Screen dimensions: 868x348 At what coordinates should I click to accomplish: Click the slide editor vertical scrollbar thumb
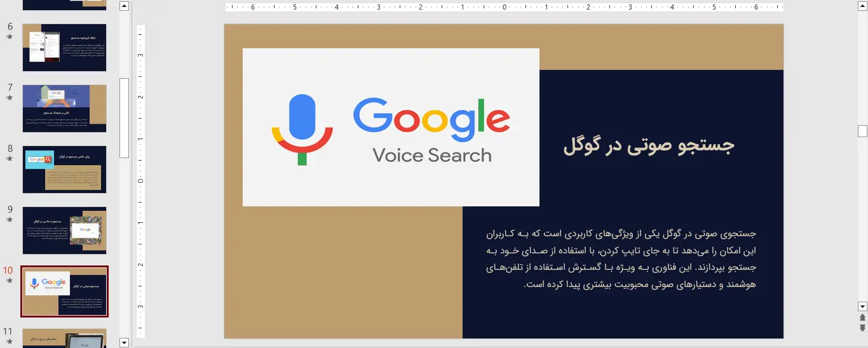(x=862, y=131)
